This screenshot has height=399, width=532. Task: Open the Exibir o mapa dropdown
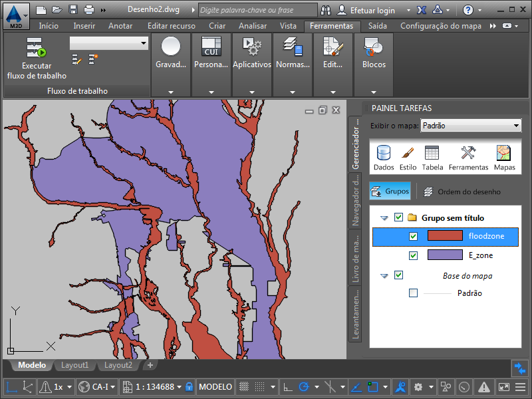(x=471, y=126)
